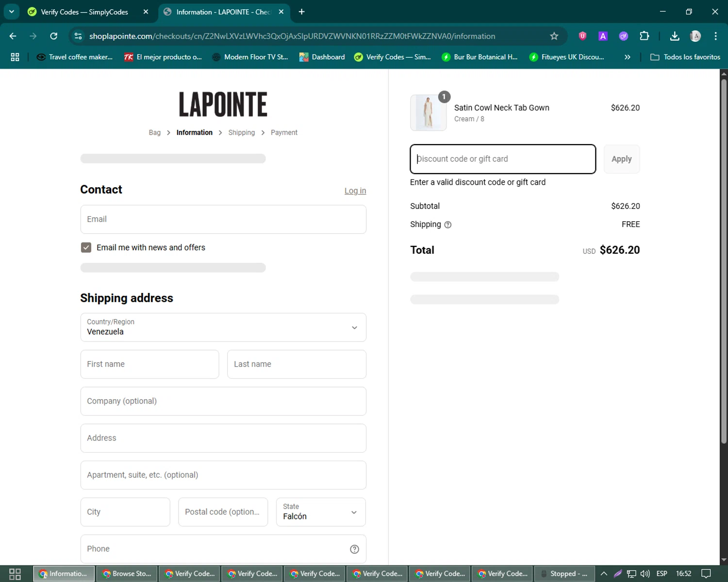This screenshot has height=582, width=728.
Task: Switch to Stopped taskbar window
Action: (564, 574)
